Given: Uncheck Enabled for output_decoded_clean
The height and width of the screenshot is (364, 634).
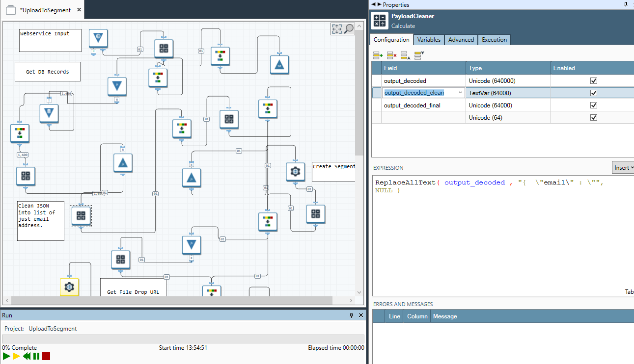Looking at the screenshot, I should pyautogui.click(x=593, y=93).
